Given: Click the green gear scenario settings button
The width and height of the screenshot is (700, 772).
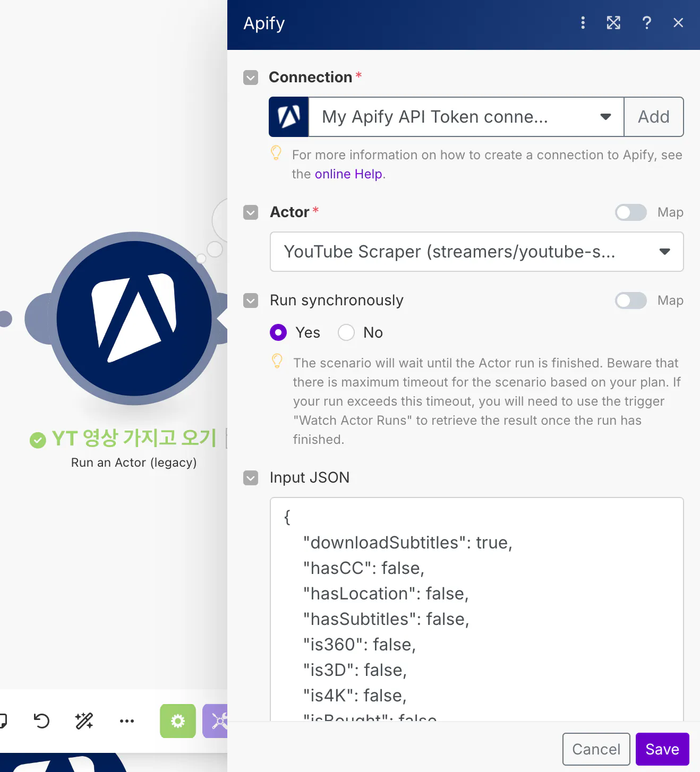Looking at the screenshot, I should click(178, 721).
